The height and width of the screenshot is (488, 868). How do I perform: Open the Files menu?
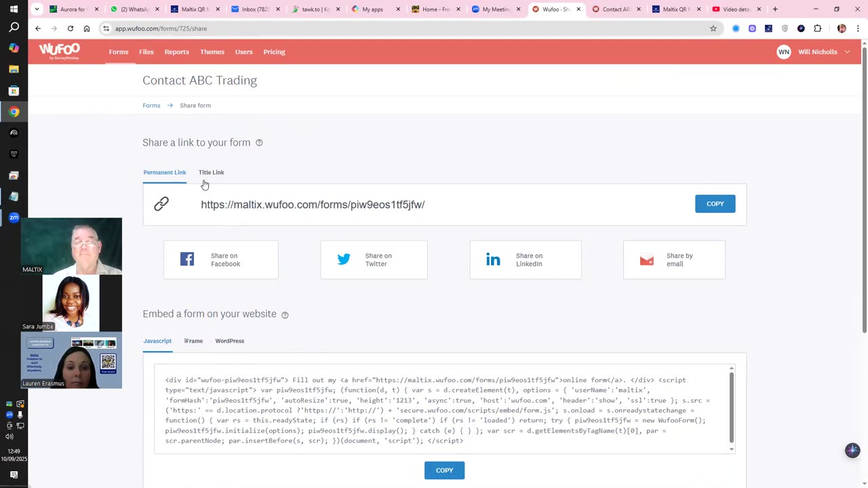click(146, 52)
